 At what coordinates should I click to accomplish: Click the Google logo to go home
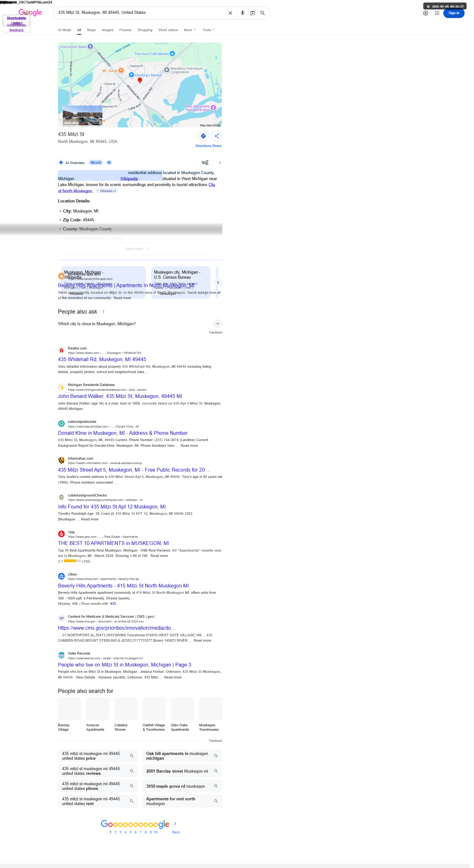pos(30,13)
